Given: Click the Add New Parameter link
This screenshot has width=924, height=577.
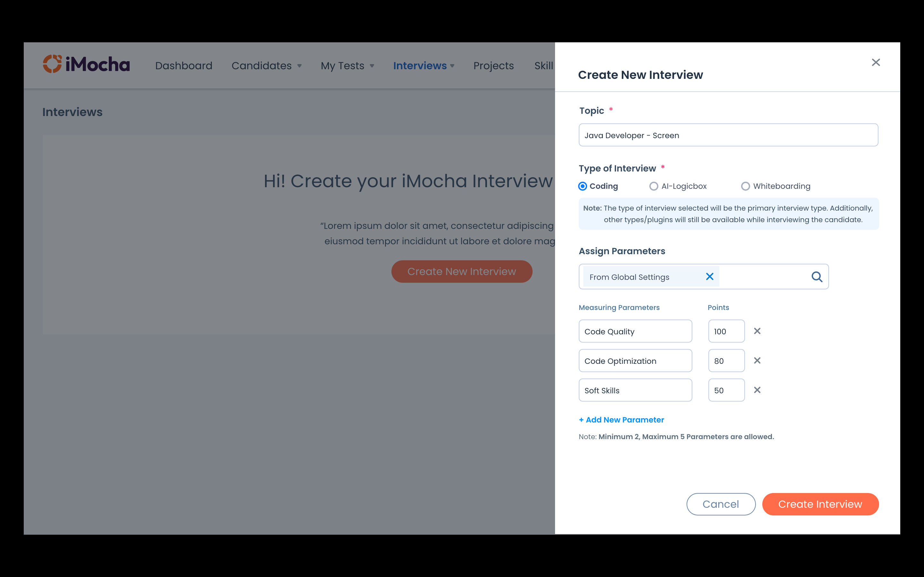Looking at the screenshot, I should click(621, 420).
